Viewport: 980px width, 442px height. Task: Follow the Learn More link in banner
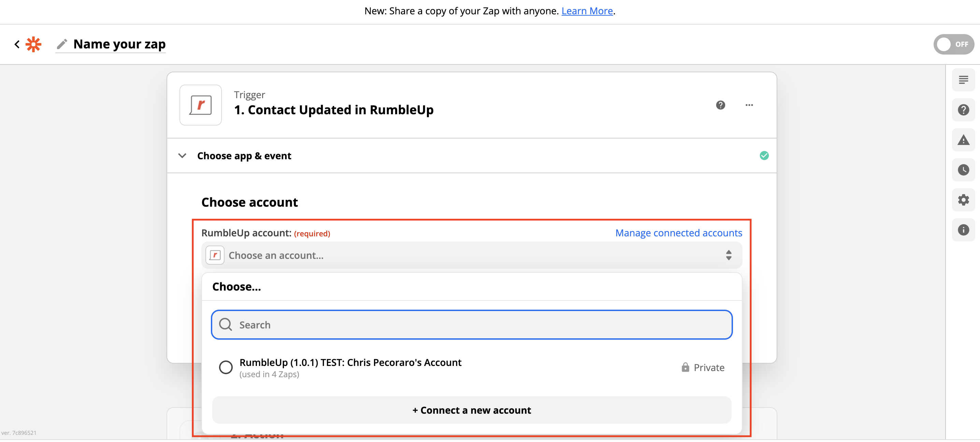coord(587,11)
